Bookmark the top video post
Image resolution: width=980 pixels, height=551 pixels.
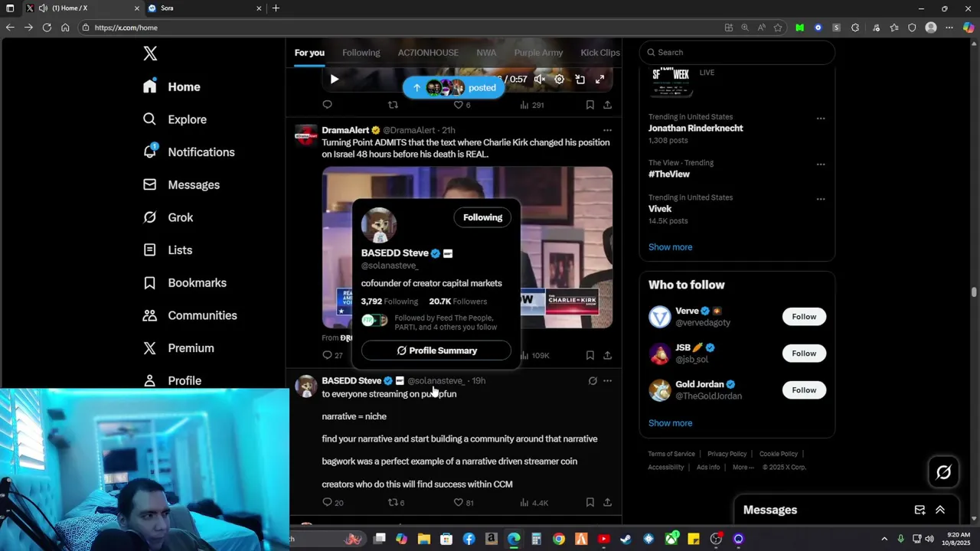pyautogui.click(x=590, y=105)
